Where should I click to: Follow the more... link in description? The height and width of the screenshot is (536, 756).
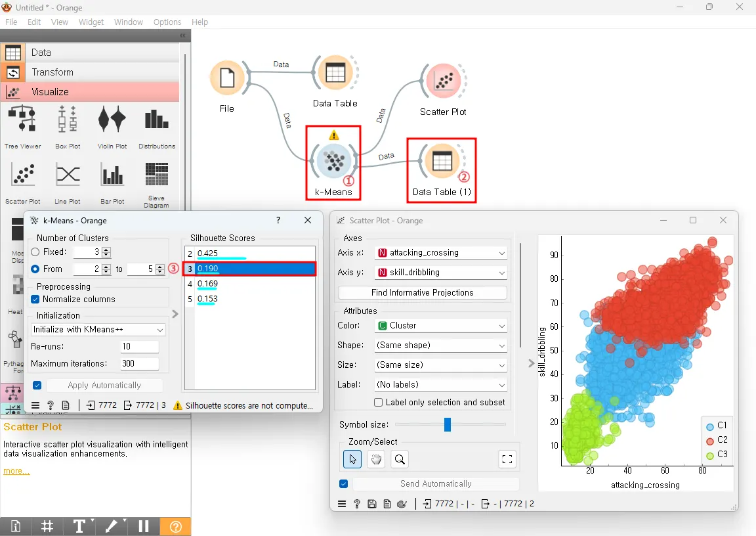pos(16,472)
